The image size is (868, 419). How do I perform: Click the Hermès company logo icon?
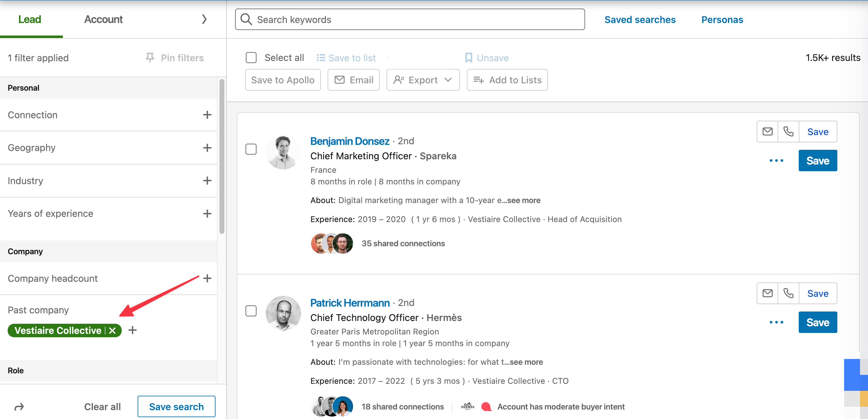click(x=467, y=406)
